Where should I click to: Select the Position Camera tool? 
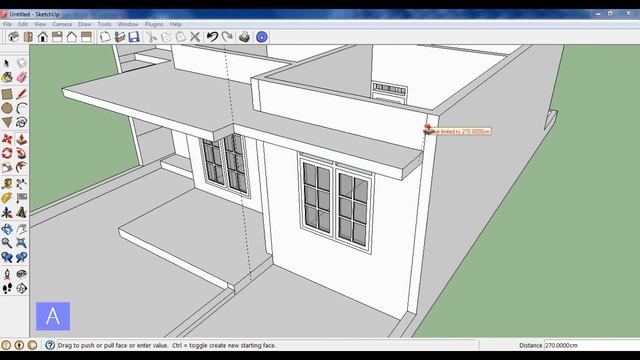[x=7, y=274]
